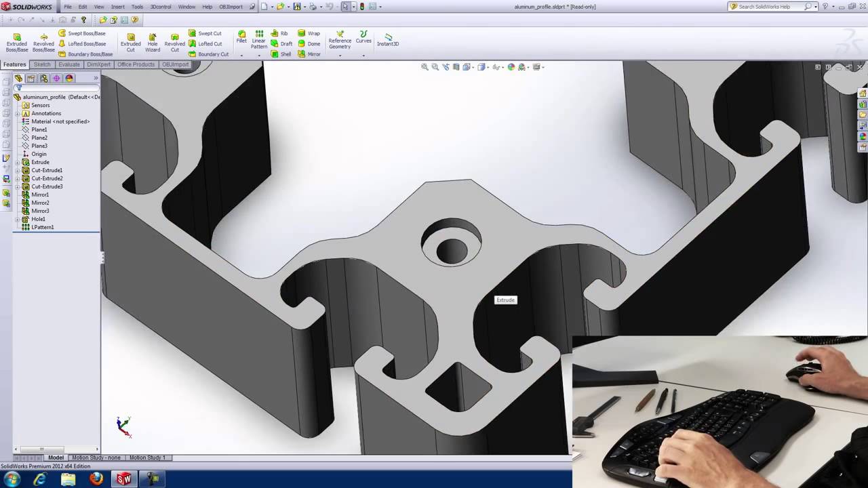868x488 pixels.
Task: Select the Model bottom tab
Action: coord(56,457)
